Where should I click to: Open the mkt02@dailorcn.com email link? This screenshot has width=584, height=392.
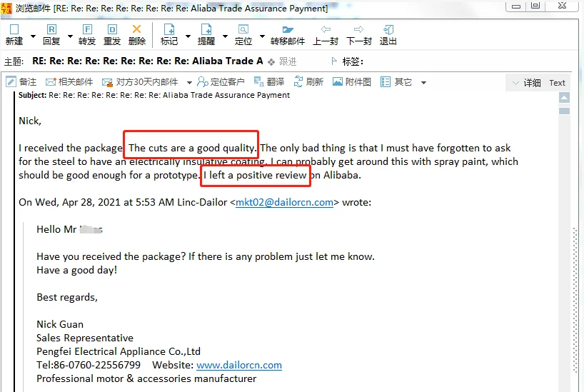click(x=284, y=202)
